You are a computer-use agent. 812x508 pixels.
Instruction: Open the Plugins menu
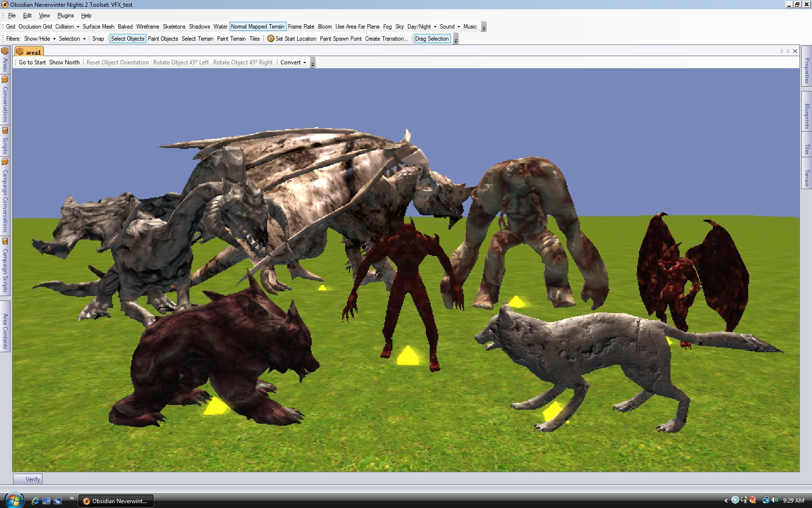coord(65,15)
